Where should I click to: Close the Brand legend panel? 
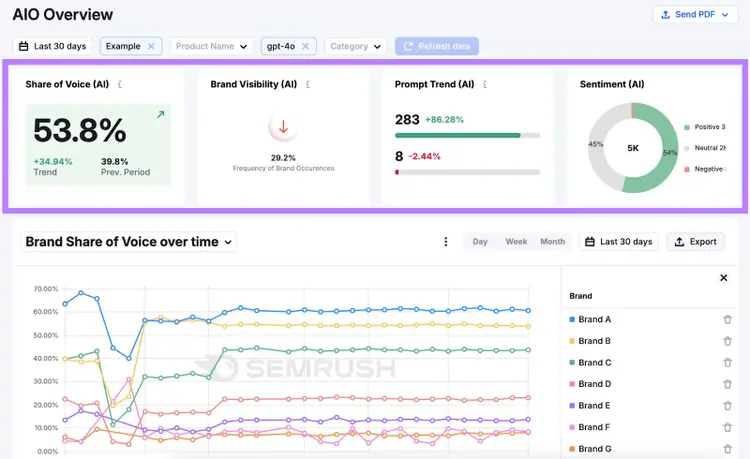pos(724,278)
